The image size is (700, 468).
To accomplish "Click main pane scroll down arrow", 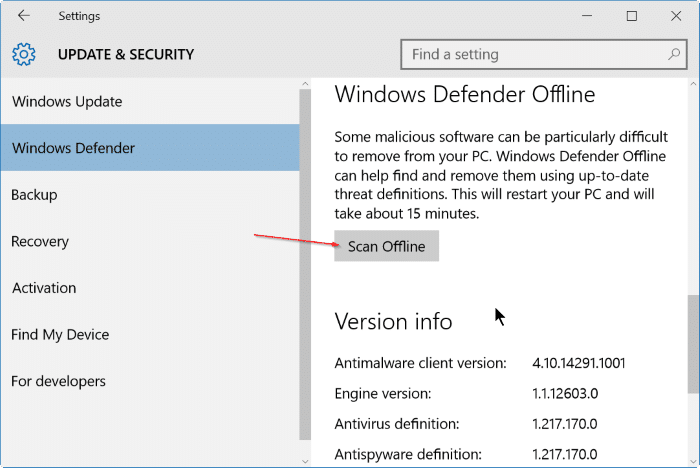I will click(x=693, y=461).
